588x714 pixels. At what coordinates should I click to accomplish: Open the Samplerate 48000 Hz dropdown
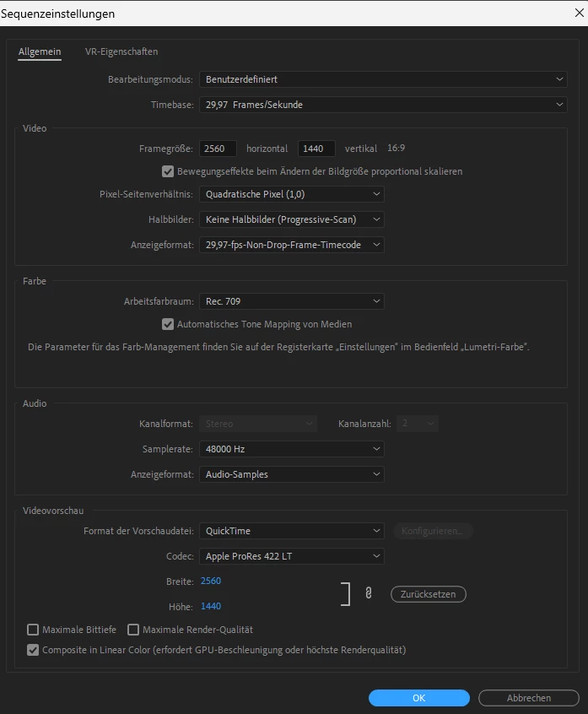(292, 449)
